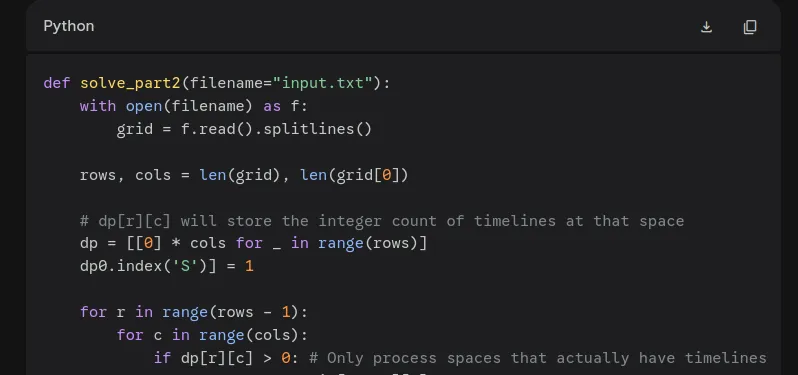Click the line 'for c in range(cols):'
Image resolution: width=798 pixels, height=375 pixels.
point(212,335)
